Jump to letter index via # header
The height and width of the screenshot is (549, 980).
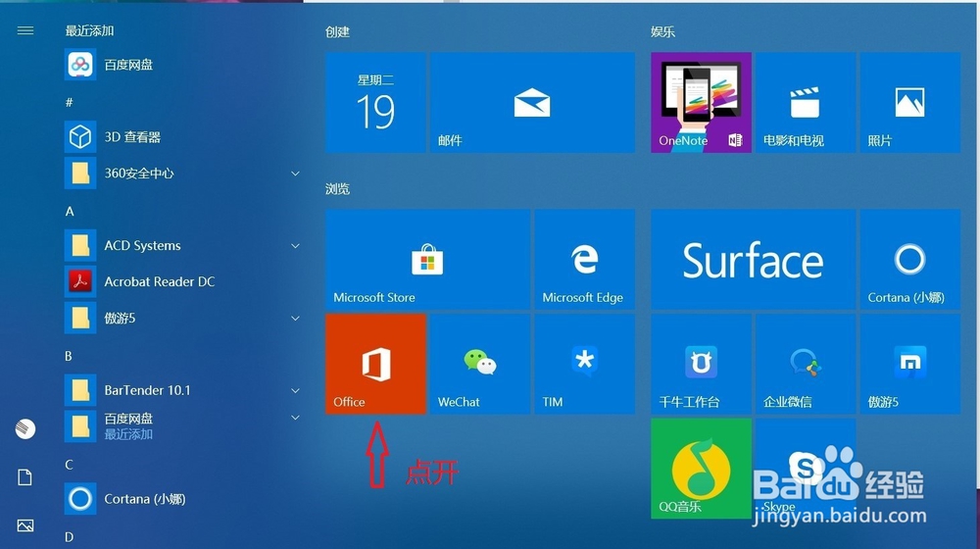pos(70,102)
